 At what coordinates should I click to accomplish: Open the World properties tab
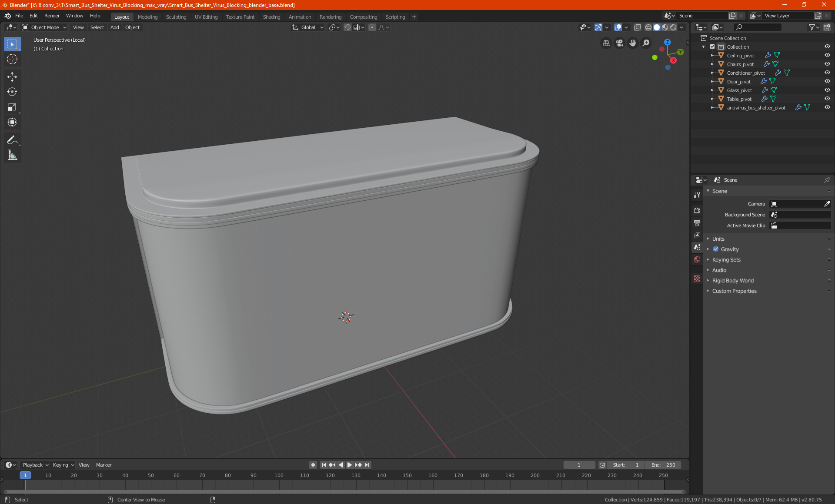coord(697,259)
